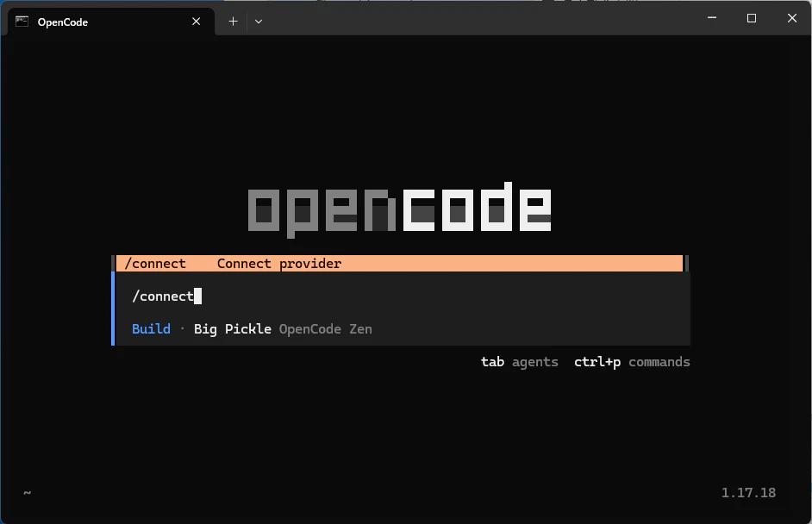Maximize the terminal window

(x=752, y=17)
